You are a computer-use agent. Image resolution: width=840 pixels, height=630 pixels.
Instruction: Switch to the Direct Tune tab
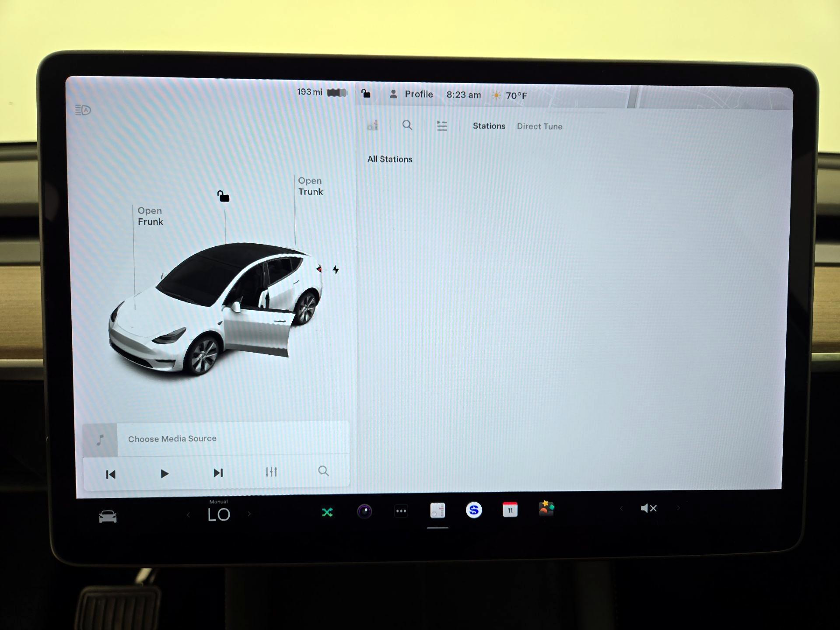pos(539,126)
